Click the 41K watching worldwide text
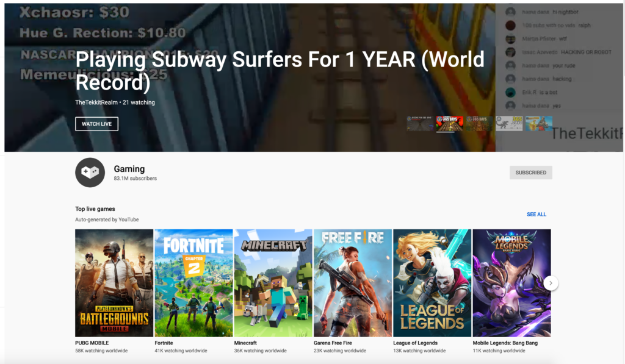 point(181,351)
